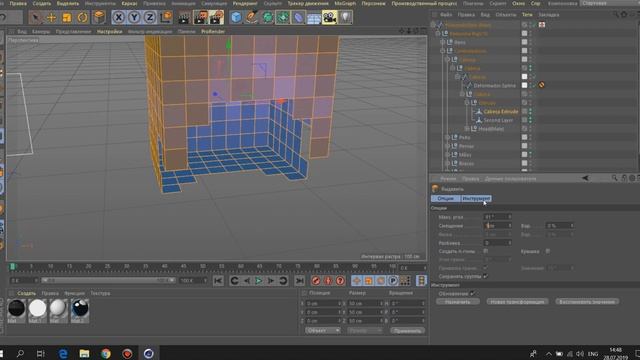640x360 pixels.
Task: Open MoGraph menu
Action: tap(345, 3)
